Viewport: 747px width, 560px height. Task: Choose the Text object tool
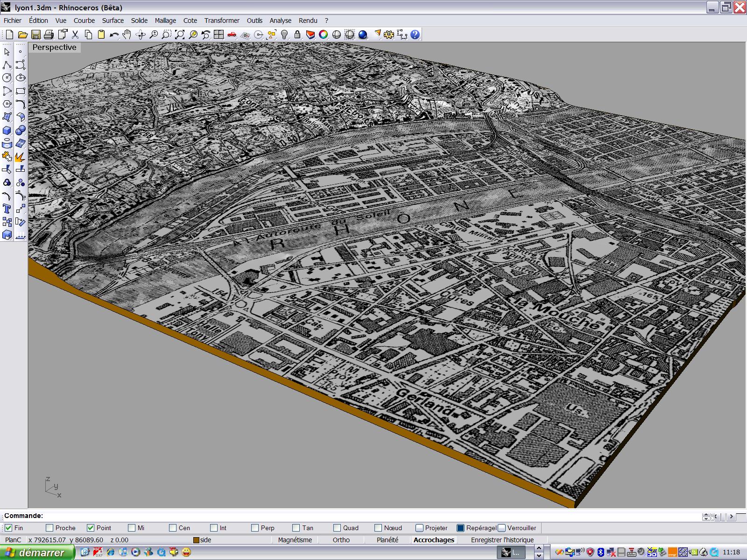[7, 209]
